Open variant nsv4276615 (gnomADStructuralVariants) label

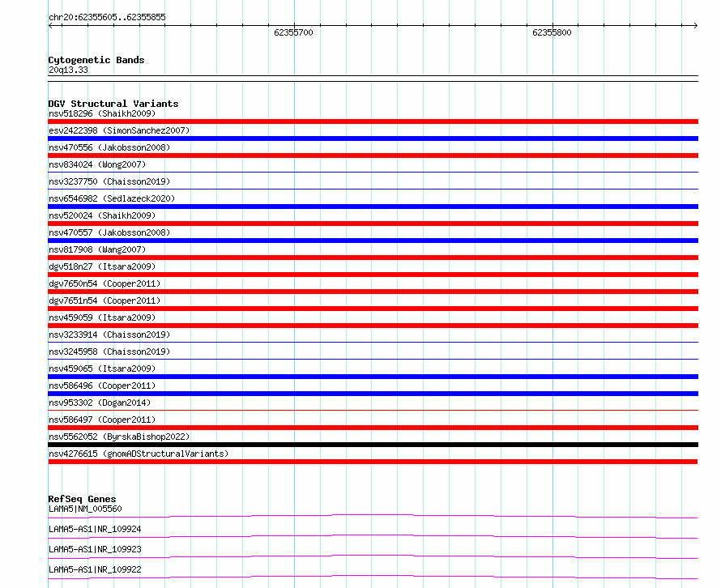pos(139,454)
